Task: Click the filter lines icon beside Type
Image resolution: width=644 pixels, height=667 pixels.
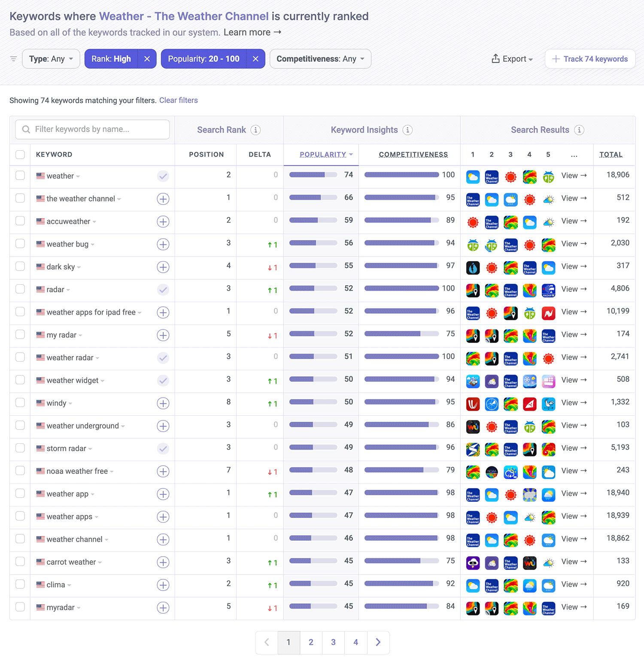Action: [14, 59]
